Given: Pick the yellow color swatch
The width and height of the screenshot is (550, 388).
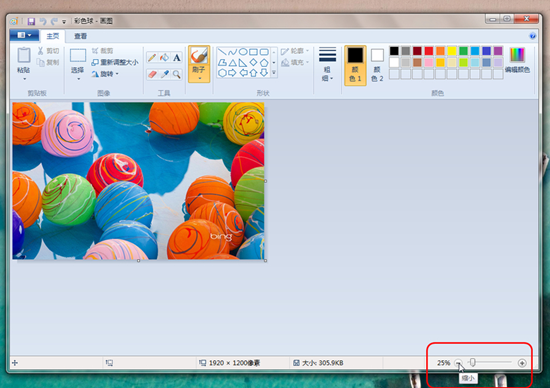Looking at the screenshot, I should coord(452,51).
